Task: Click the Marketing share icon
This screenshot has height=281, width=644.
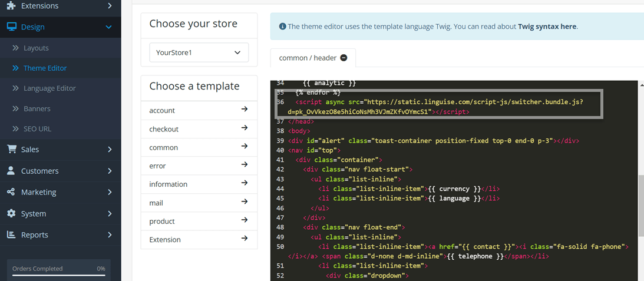Action: [x=11, y=192]
